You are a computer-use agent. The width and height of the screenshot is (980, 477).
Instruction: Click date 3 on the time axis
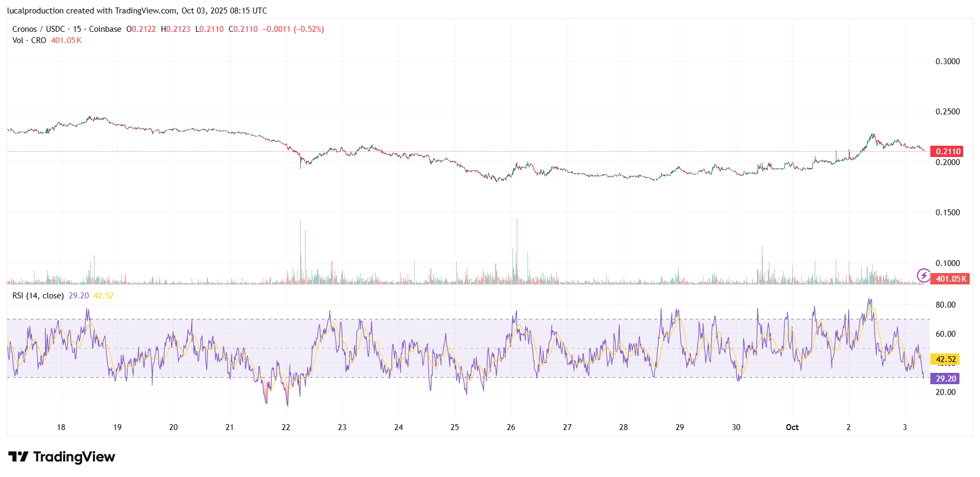[905, 427]
